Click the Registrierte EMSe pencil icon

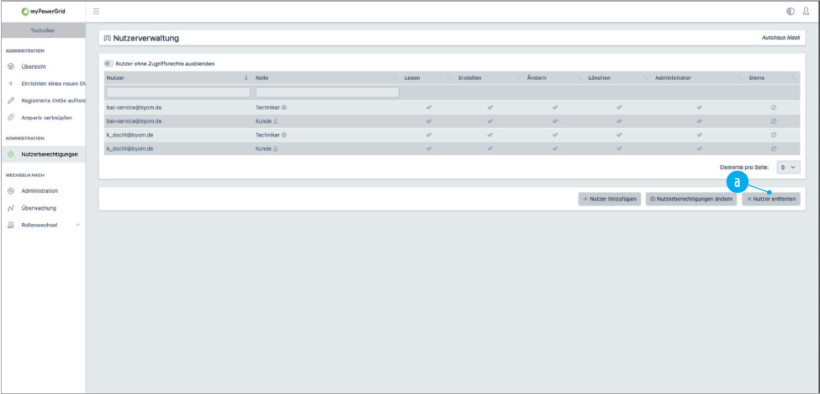tap(10, 100)
